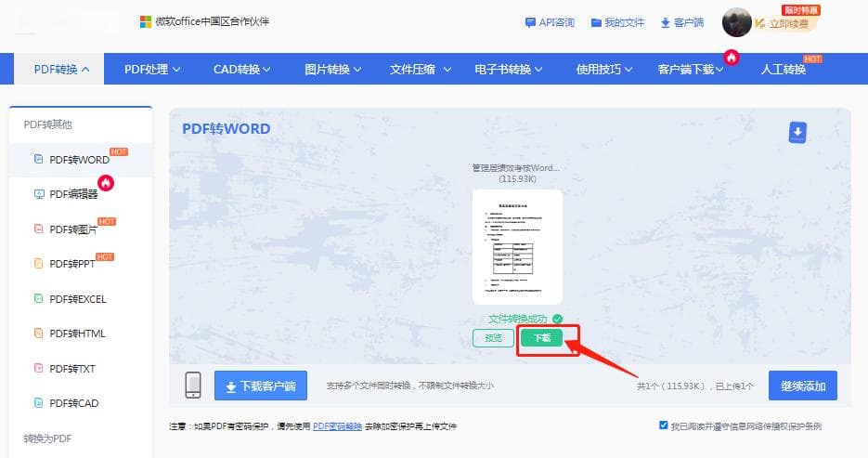
Task: Open the 人工转换 menu item
Action: [784, 70]
